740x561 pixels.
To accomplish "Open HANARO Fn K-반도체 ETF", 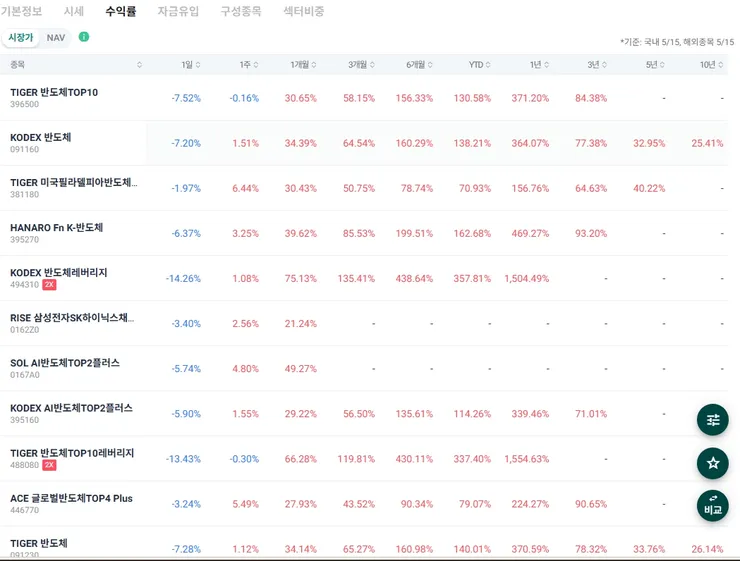I will pyautogui.click(x=363, y=233).
